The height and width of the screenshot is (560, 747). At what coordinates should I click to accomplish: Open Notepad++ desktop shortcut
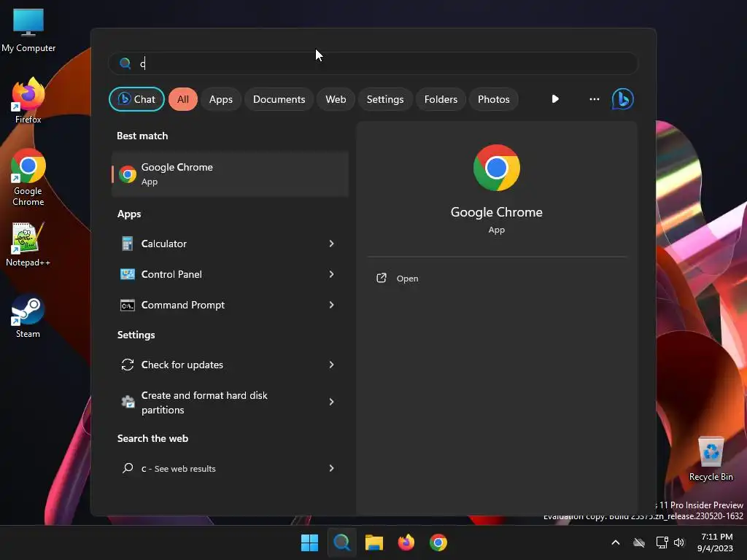point(28,244)
